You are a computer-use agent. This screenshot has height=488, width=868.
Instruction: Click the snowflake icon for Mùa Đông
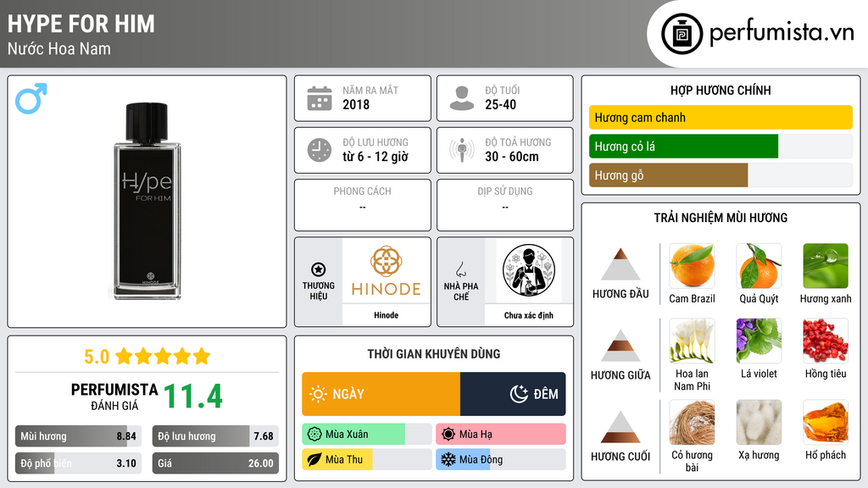448,459
